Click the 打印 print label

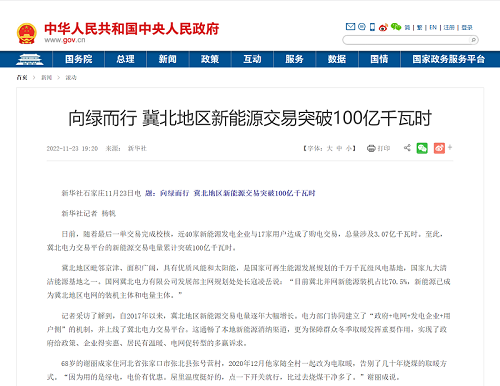[384, 148]
